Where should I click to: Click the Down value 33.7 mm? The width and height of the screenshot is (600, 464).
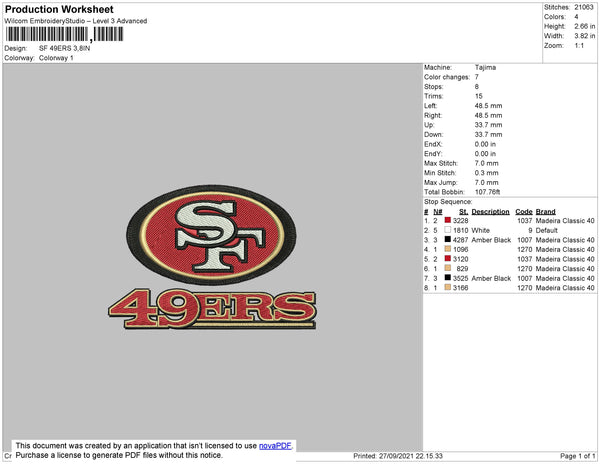(x=489, y=134)
